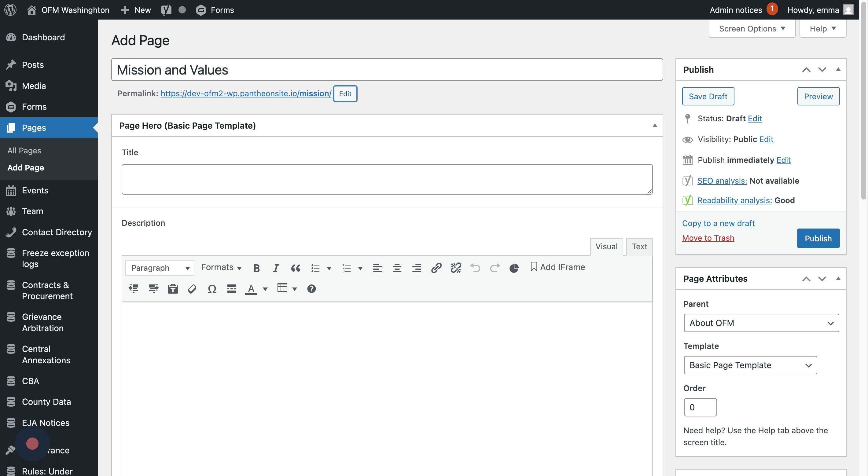Viewport: 868px width, 476px height.
Task: Apply italic formatting in the toolbar
Action: 276,268
